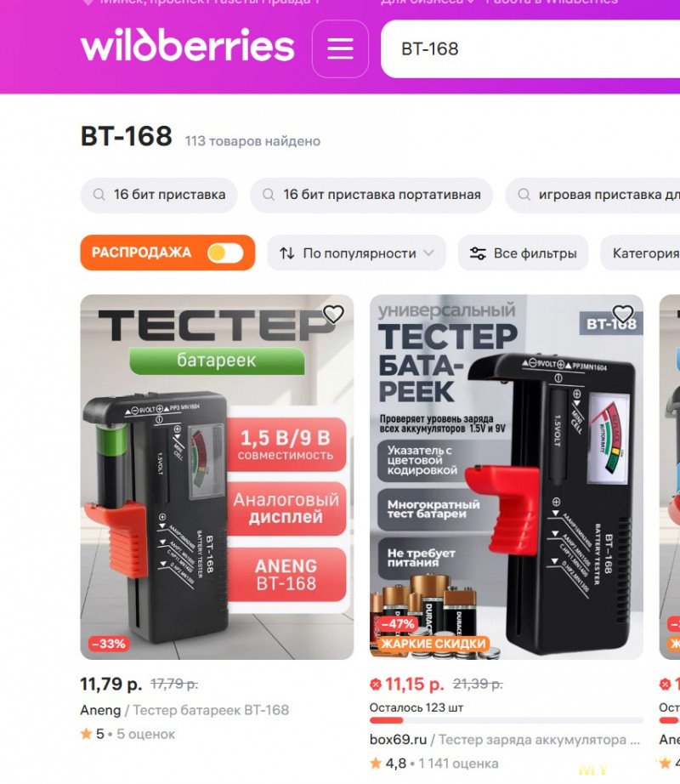Screen dimensions: 680x784
Task: Select 'игровая приставка' suggestion chip
Action: pyautogui.click(x=592, y=195)
